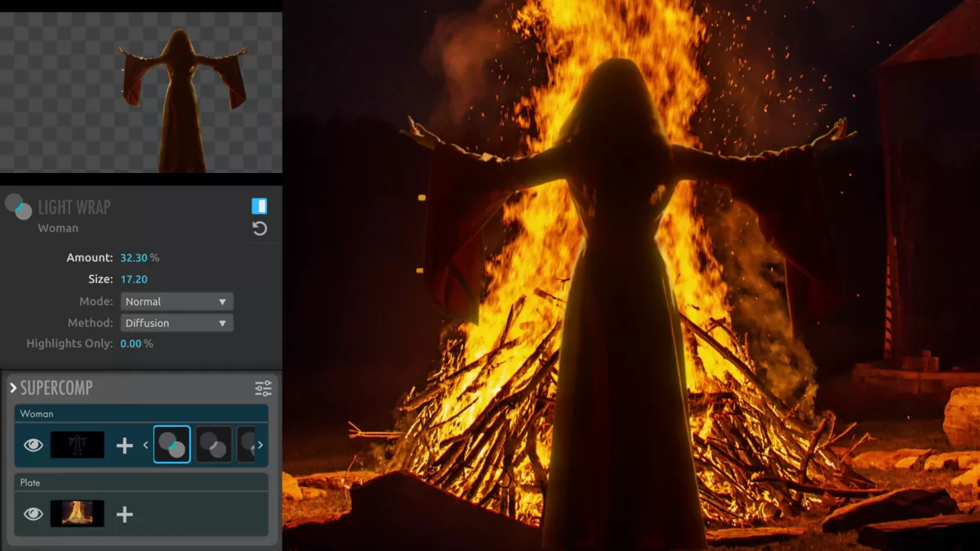Select the highlighted Light Wrap effect tile

pos(171,445)
